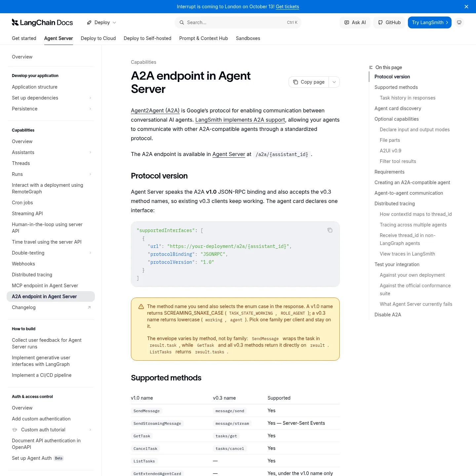
Task: Open MCP endpoint in Agent Server page
Action: tap(51, 286)
